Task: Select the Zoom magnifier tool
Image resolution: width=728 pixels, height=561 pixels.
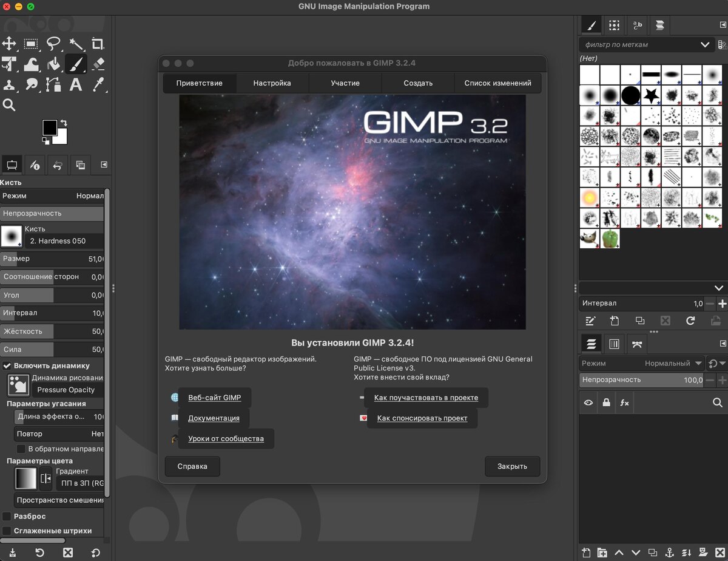Action: point(9,105)
